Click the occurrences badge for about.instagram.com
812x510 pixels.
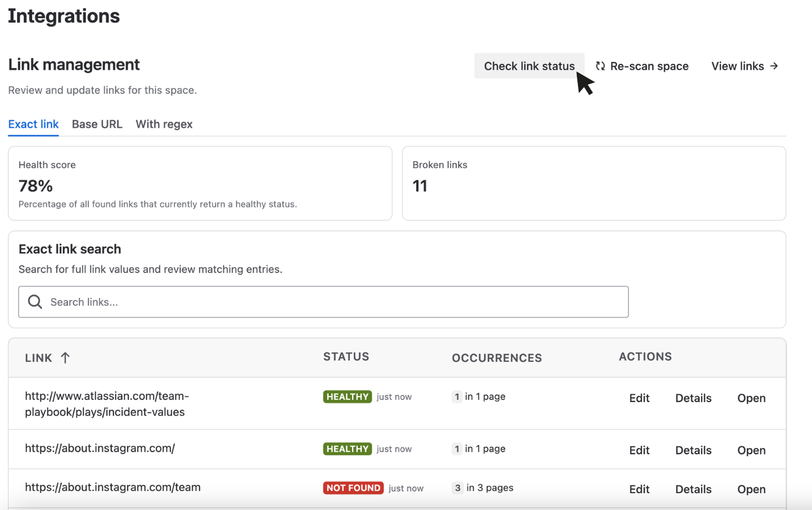(457, 449)
